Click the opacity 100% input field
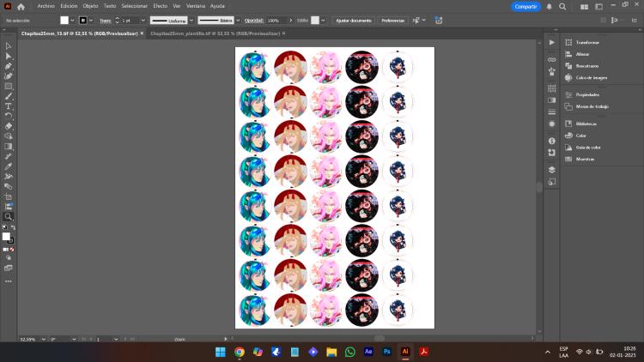 (276, 21)
